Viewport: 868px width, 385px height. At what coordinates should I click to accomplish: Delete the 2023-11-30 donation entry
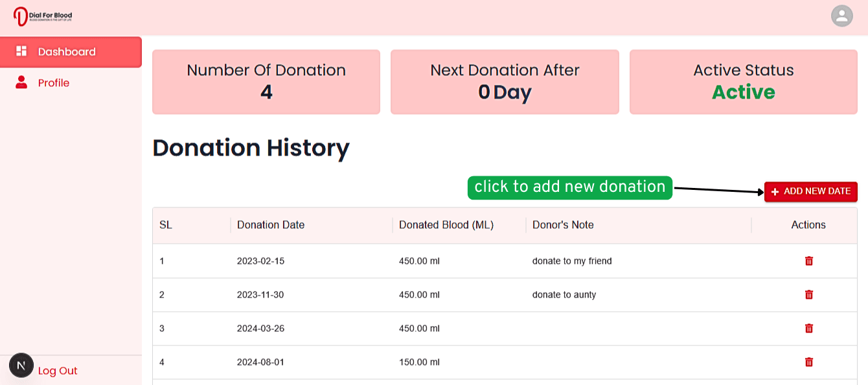[808, 294]
